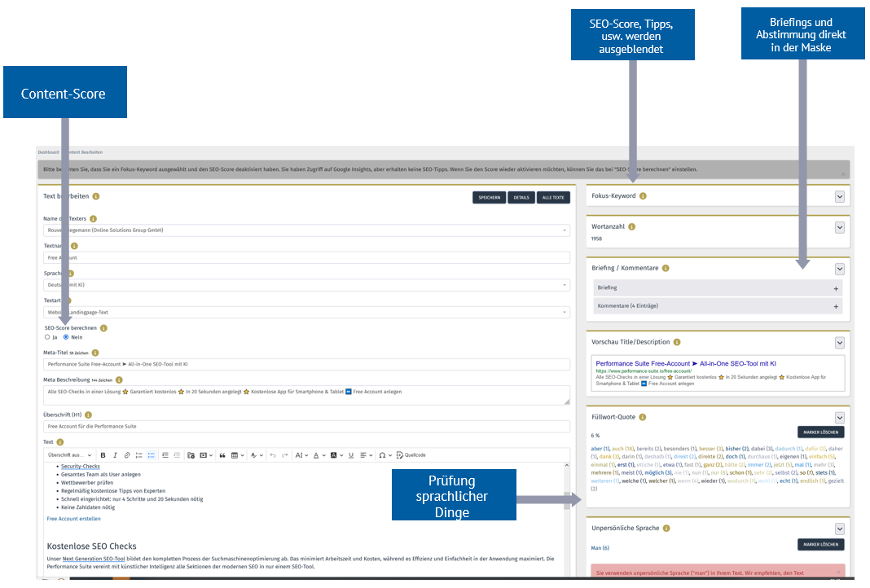Open the Überschrift heading style dropdown
Viewport: 870px width, 588px height.
pos(69,454)
